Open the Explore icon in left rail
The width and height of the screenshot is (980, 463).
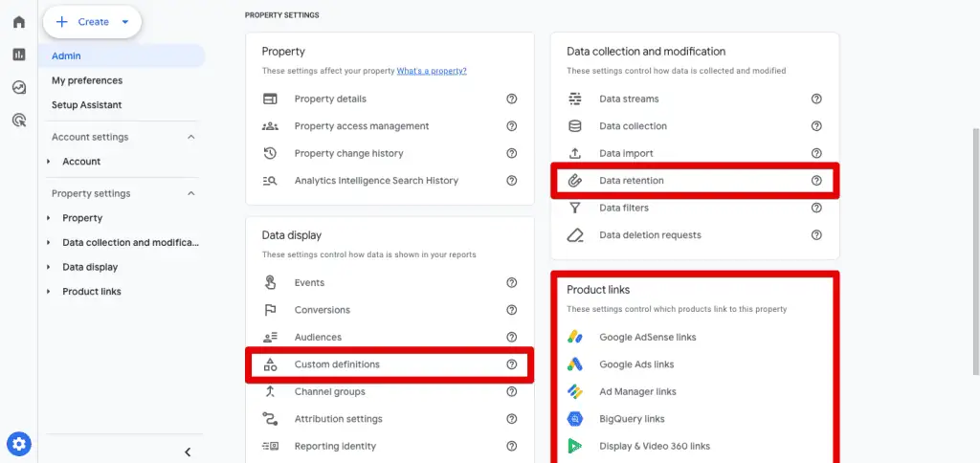[19, 87]
